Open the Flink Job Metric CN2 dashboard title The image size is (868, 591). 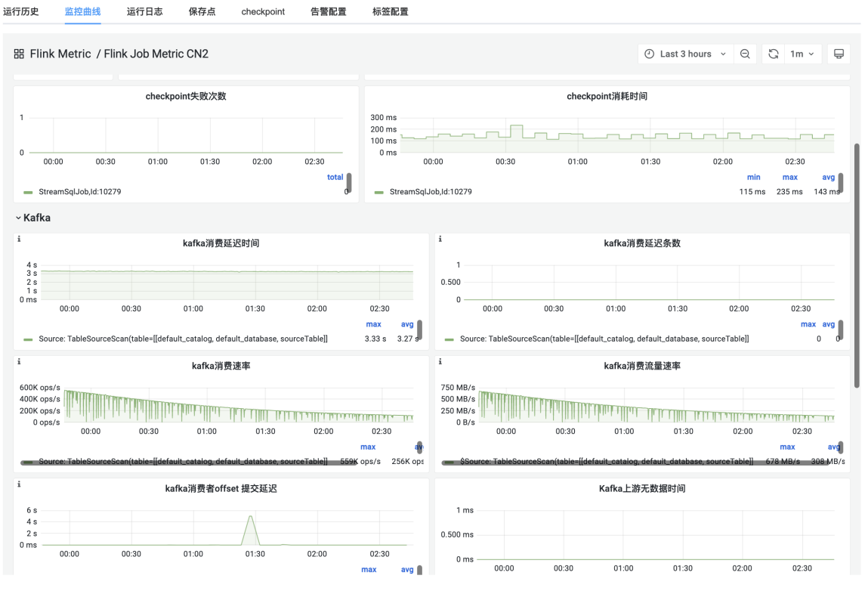[156, 54]
